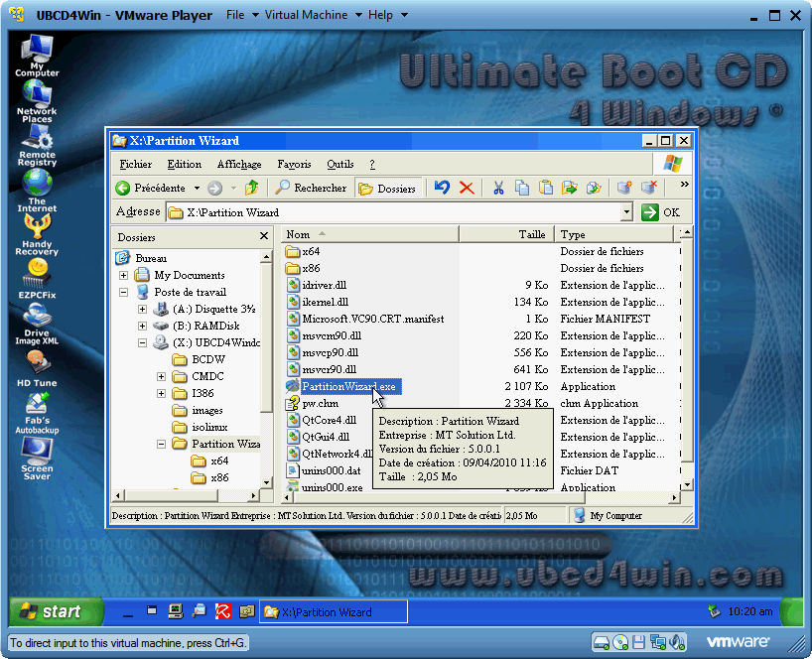Open the Outils menu
The height and width of the screenshot is (659, 812).
coord(340,164)
